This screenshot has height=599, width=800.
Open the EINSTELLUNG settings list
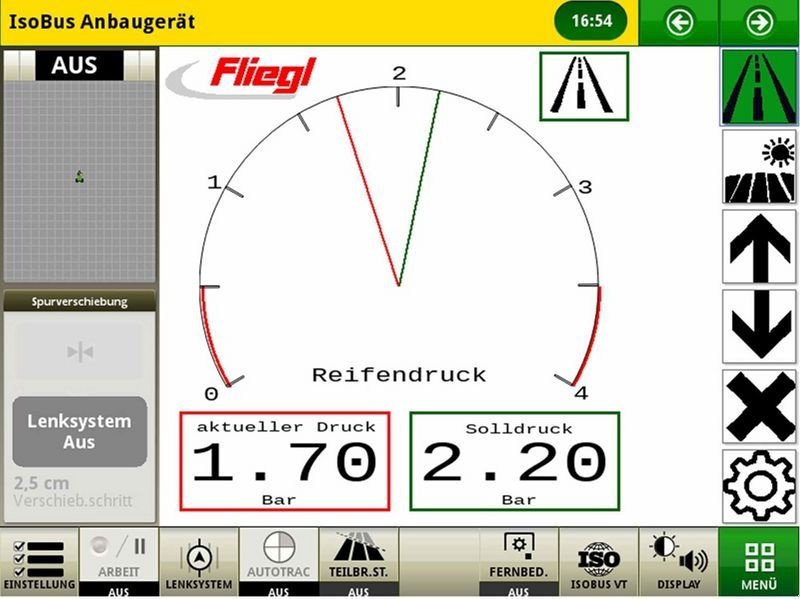[x=39, y=562]
